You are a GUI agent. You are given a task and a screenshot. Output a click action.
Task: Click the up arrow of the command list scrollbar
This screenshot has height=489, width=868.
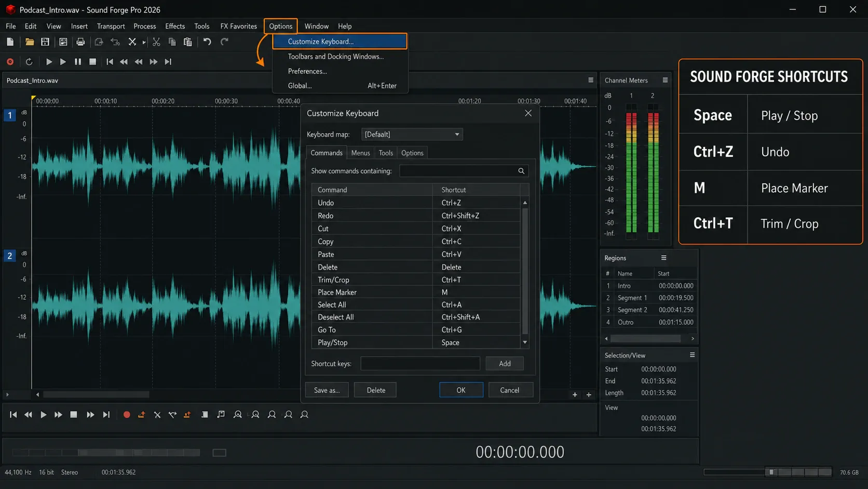525,203
